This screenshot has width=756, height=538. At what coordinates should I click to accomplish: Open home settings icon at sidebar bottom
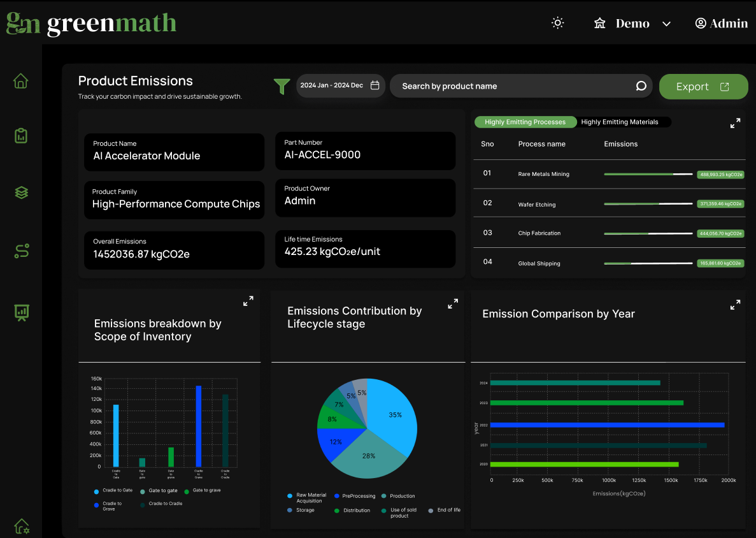point(21,527)
